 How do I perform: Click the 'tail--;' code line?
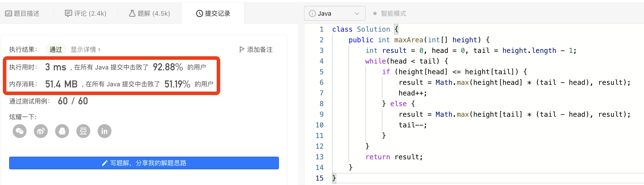(413, 125)
